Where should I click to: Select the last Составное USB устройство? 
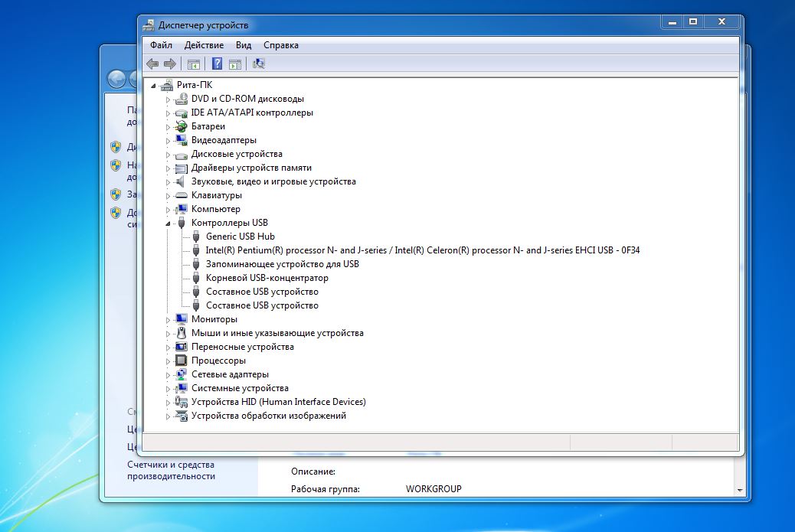click(262, 305)
